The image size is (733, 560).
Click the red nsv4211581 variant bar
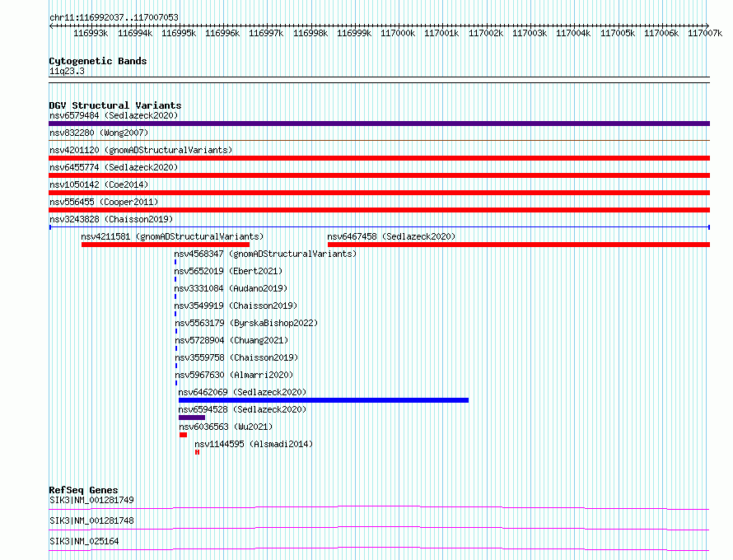pos(166,245)
